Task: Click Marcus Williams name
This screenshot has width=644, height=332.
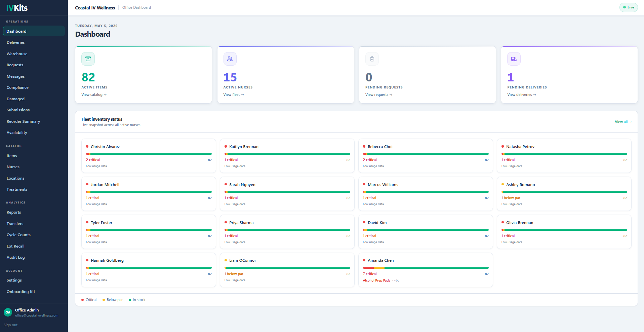Action: [383, 185]
